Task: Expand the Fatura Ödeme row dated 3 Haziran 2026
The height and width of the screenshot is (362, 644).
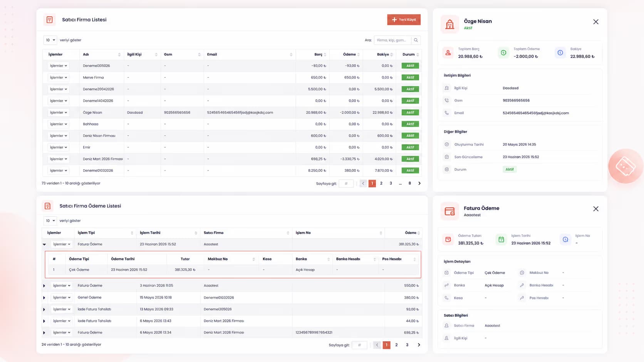Action: [x=44, y=286]
